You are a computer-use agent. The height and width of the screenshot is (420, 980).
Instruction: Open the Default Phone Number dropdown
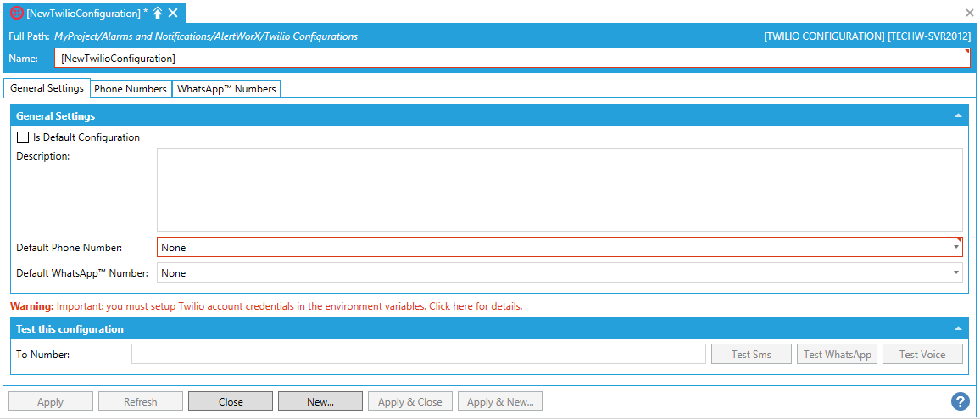point(956,248)
